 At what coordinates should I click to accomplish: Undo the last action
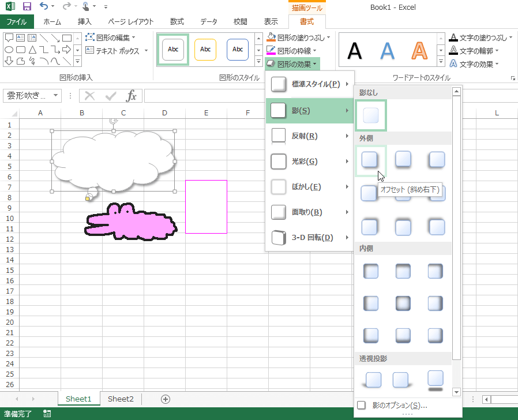(43, 6)
